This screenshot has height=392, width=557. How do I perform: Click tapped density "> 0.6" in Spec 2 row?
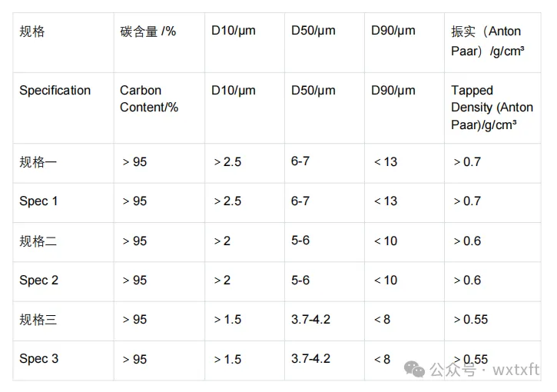pos(467,281)
